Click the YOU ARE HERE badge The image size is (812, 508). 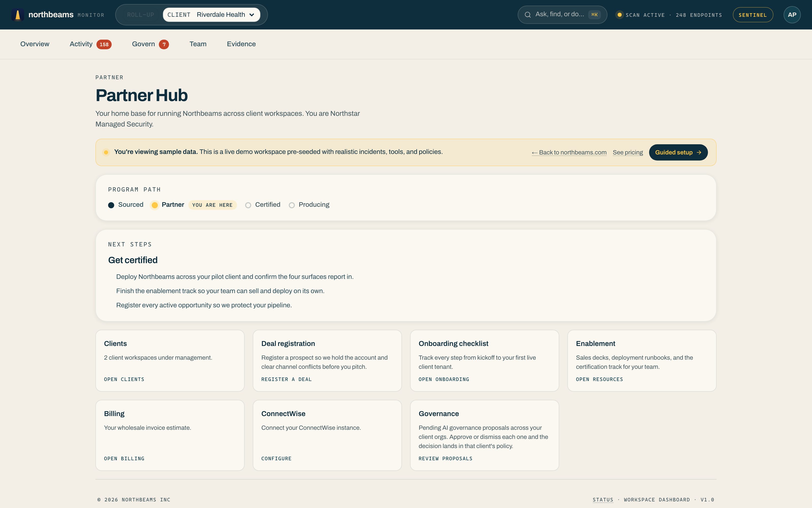(x=212, y=205)
